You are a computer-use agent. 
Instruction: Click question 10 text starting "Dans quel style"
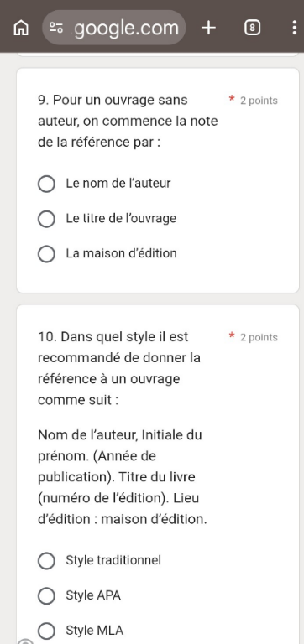coord(119,368)
